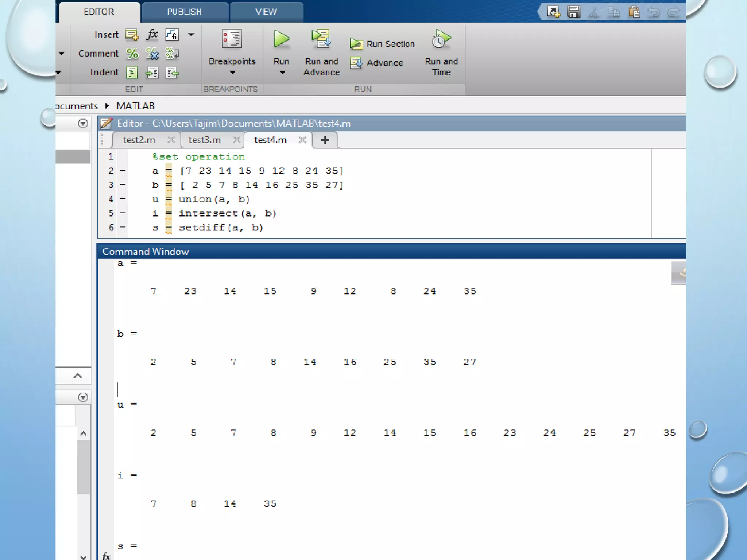Open the test2.m editor tab
Screen dimensions: 747x560
(x=139, y=140)
